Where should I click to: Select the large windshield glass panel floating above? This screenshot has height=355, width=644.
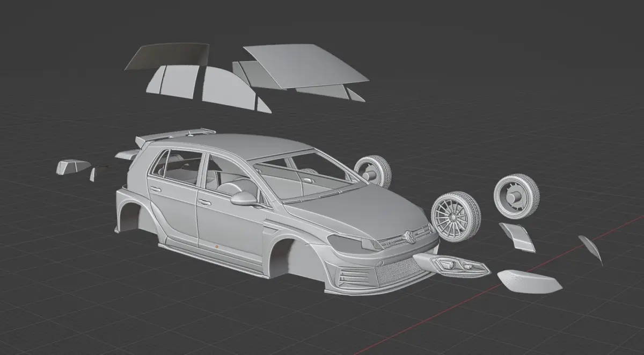(x=306, y=66)
